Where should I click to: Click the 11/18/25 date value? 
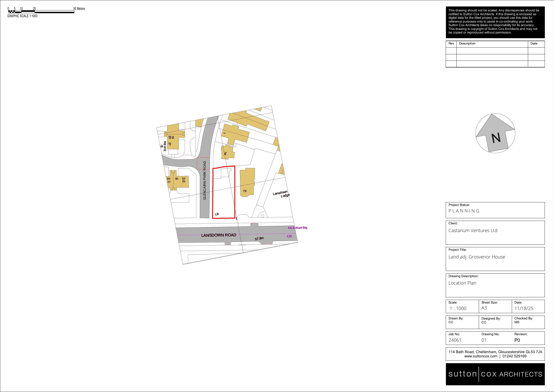[x=524, y=308]
